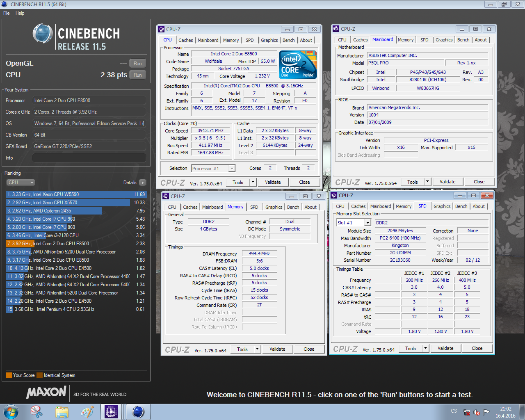
Task: Click the Intel Core 2 Duo logo
Action: (x=298, y=65)
